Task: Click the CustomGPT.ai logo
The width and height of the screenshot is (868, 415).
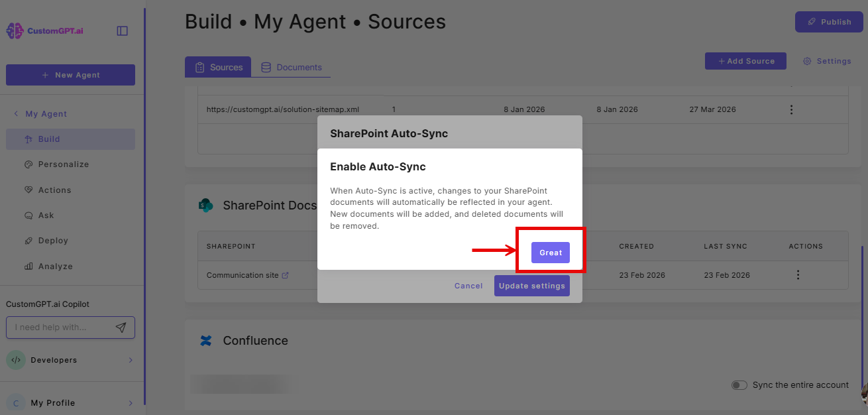Action: [43, 30]
